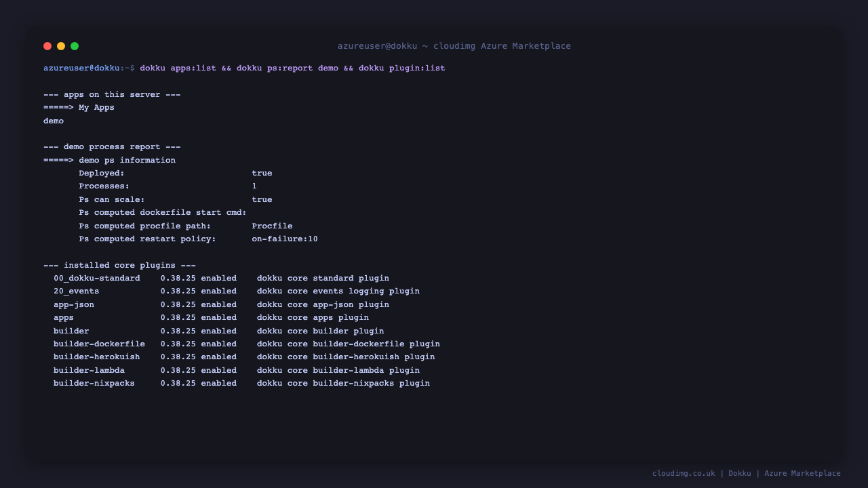Click '0.38.25 enabled' in the 00_dokku-standard row
Screen dimensions: 868x488
(199, 279)
